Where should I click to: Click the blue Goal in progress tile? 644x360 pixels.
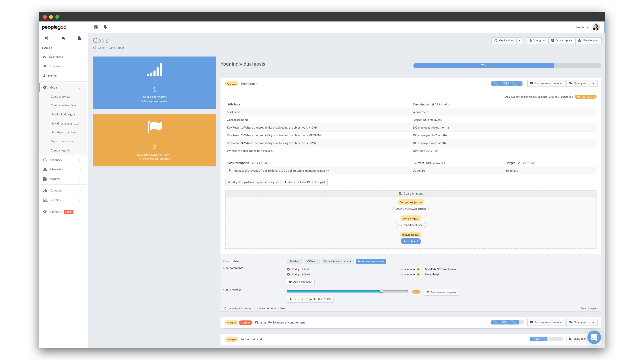pos(154,83)
